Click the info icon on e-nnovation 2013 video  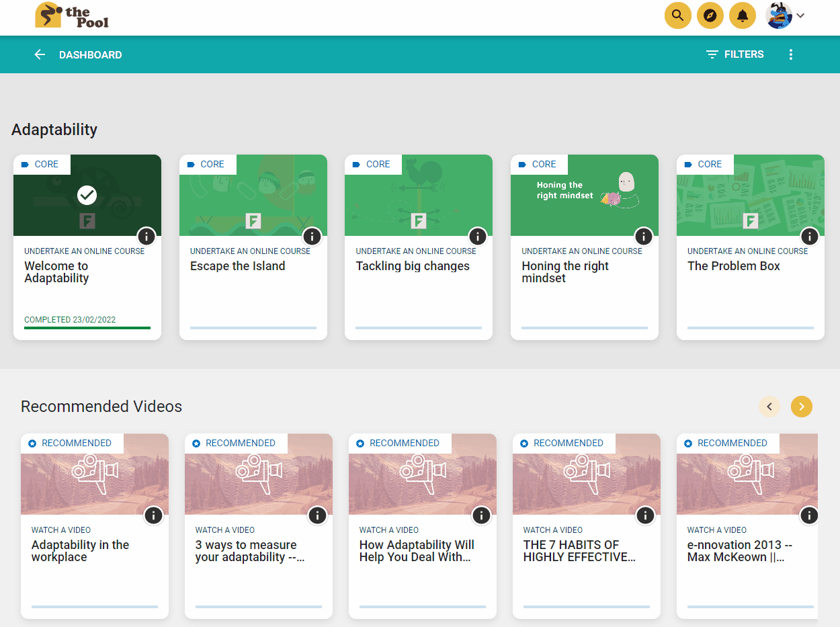point(809,515)
